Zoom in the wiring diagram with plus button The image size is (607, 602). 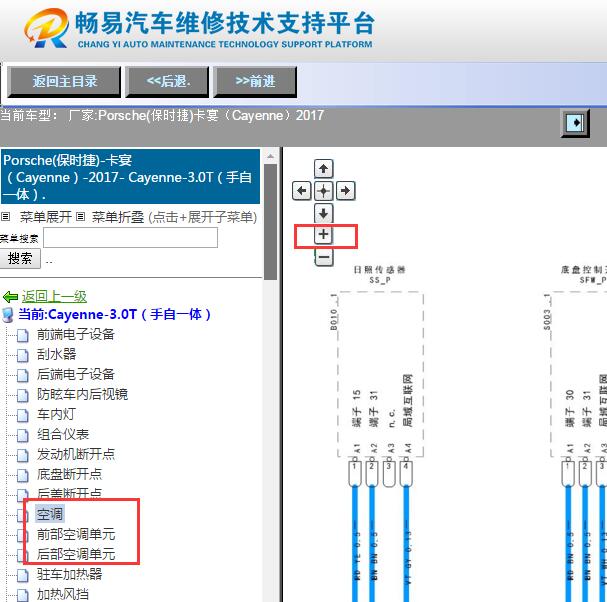323,235
